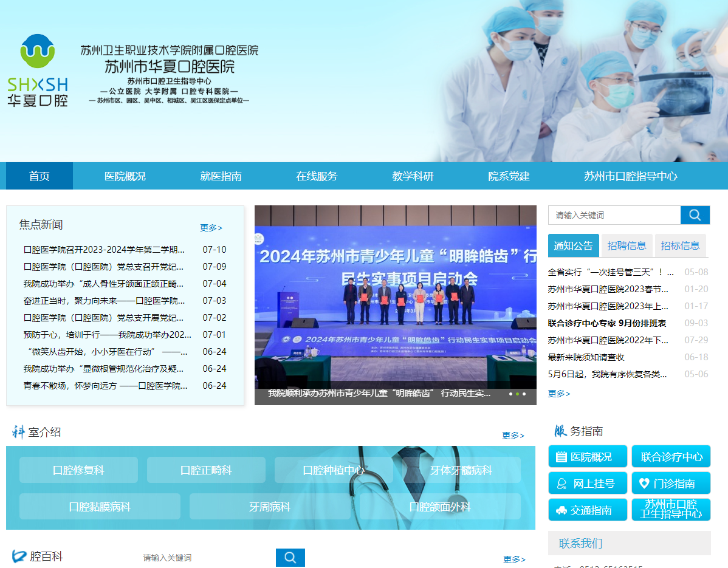Open notice 苏州市华夏口腔医院2023年上

(608, 306)
